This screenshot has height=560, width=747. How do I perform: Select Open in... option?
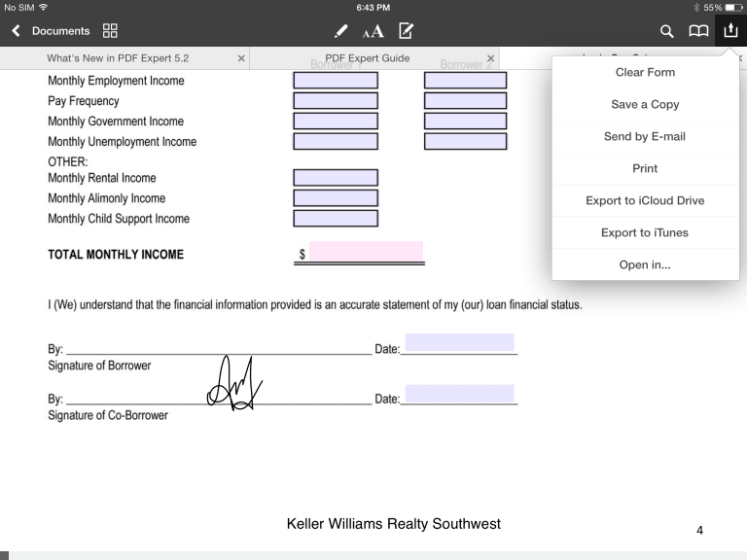click(646, 264)
